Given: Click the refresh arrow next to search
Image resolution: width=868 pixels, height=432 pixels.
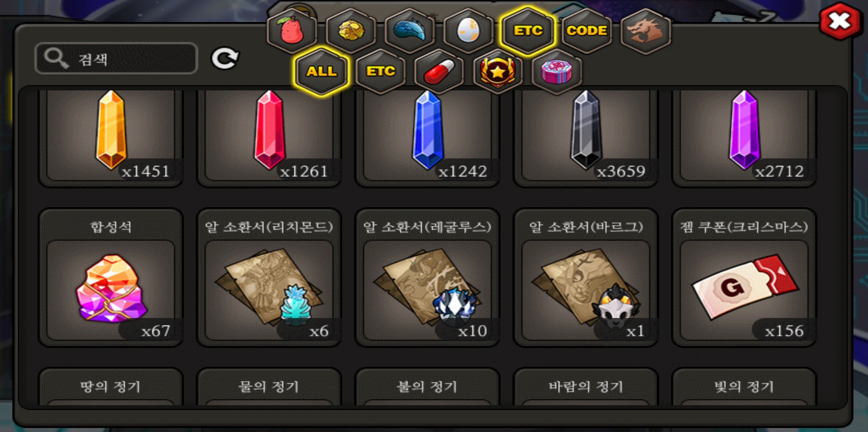Looking at the screenshot, I should (225, 59).
